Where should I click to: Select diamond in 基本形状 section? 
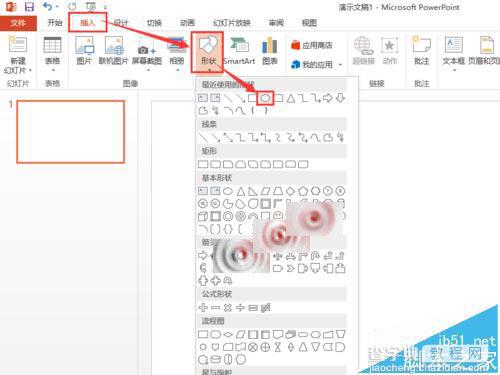290,191
